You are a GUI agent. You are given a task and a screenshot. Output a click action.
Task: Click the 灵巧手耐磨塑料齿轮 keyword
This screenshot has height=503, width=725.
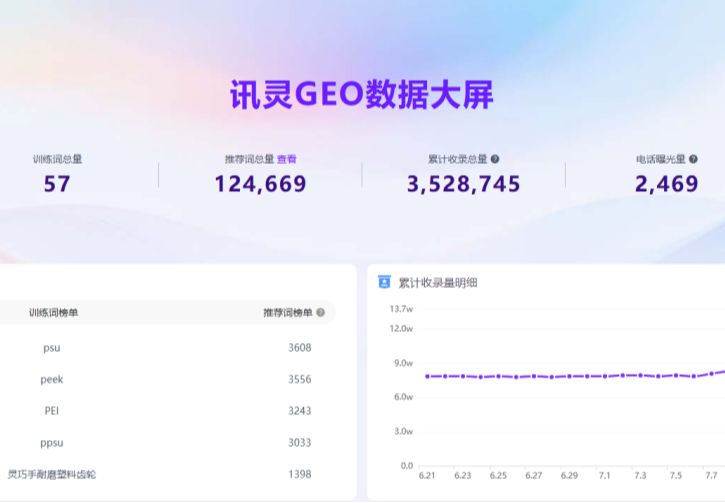(x=52, y=474)
